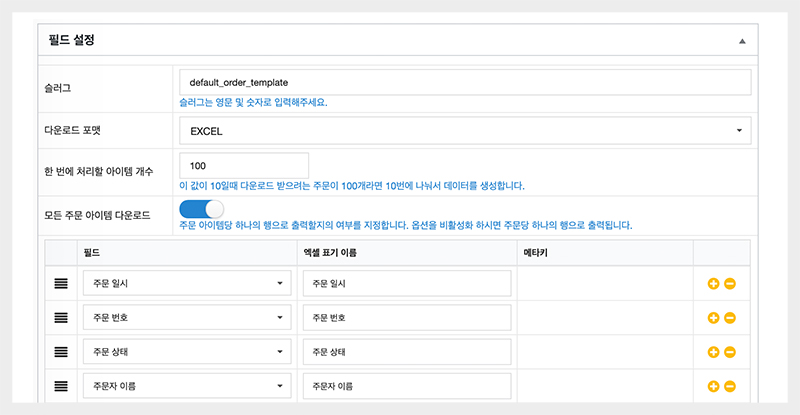Expand the 주문자 이름 field dropdown
Image resolution: width=800 pixels, height=415 pixels.
pos(186,386)
